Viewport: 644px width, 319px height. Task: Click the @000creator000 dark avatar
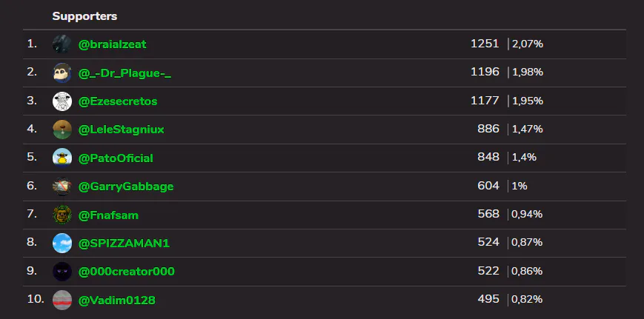pos(62,272)
